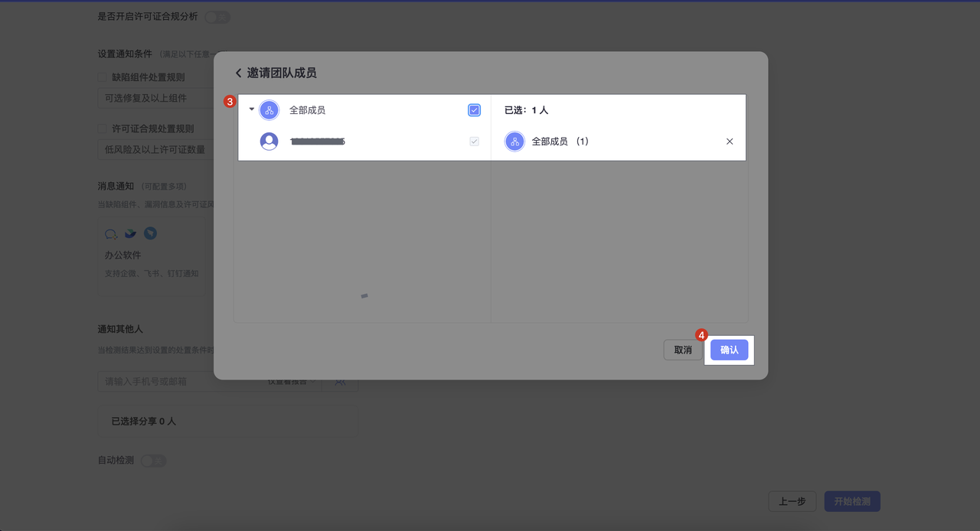Click the 确认 button
980x531 pixels.
click(729, 350)
